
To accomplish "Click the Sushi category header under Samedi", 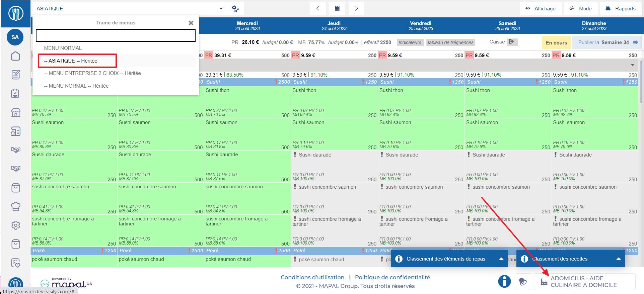I will 508,82.
